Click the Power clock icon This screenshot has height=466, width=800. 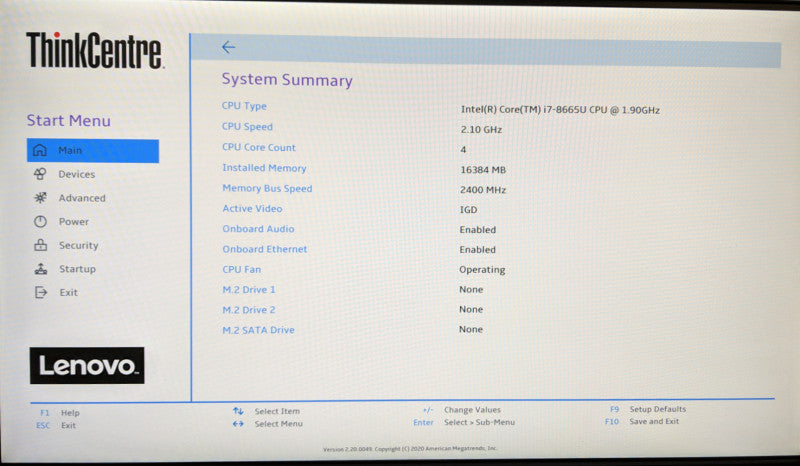click(40, 222)
